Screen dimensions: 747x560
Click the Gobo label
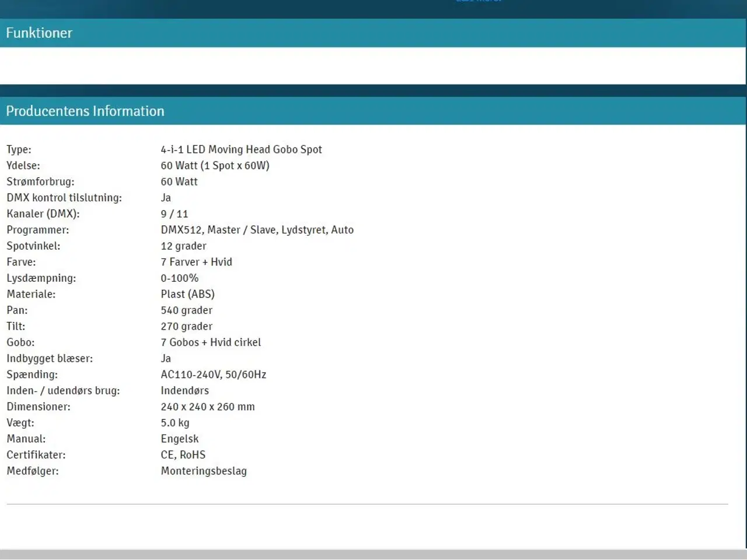click(x=20, y=342)
